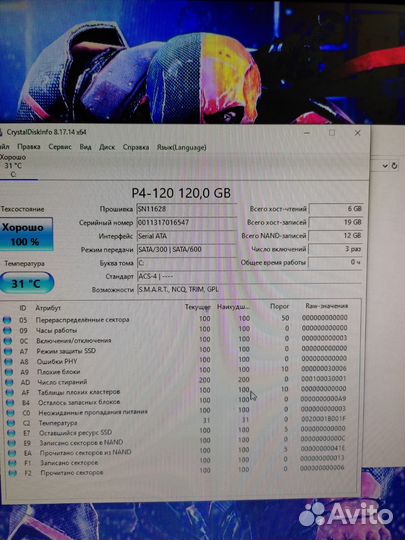
Task: Click the P4-120 120,0 GB drive title
Action: (x=181, y=193)
